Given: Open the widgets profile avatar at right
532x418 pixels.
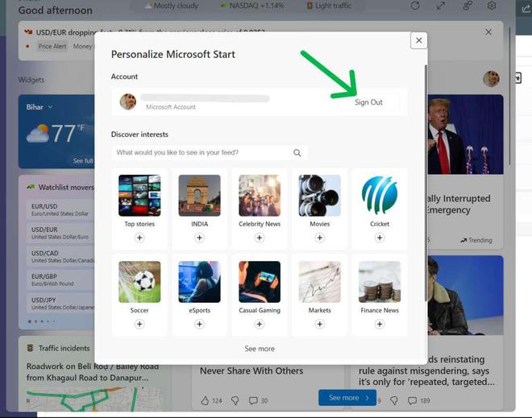Looking at the screenshot, I should pos(491,79).
